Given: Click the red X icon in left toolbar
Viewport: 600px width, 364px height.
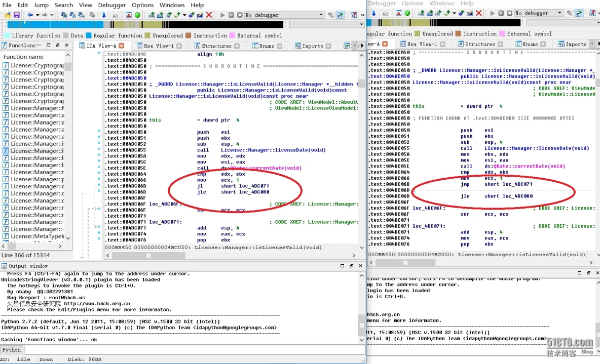Looking at the screenshot, I should point(209,15).
